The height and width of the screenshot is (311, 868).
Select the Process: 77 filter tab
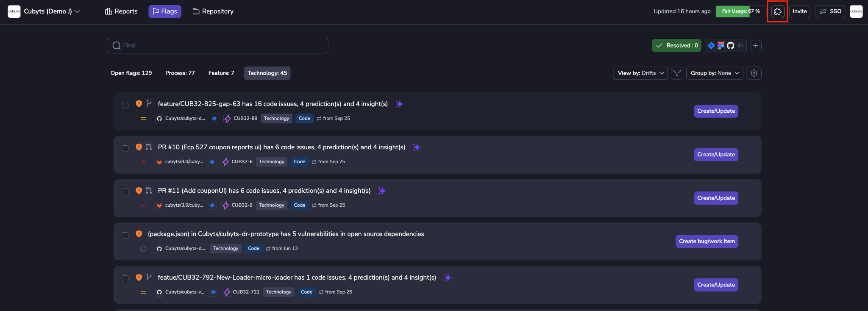180,73
